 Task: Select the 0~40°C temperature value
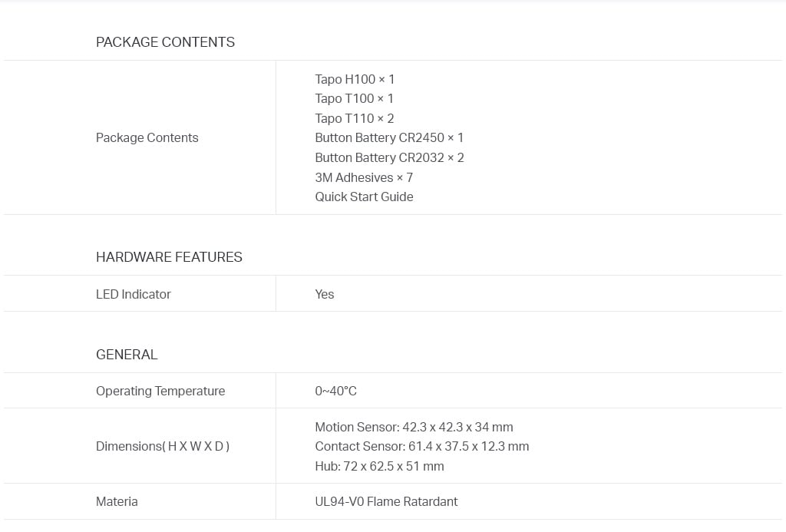(336, 391)
